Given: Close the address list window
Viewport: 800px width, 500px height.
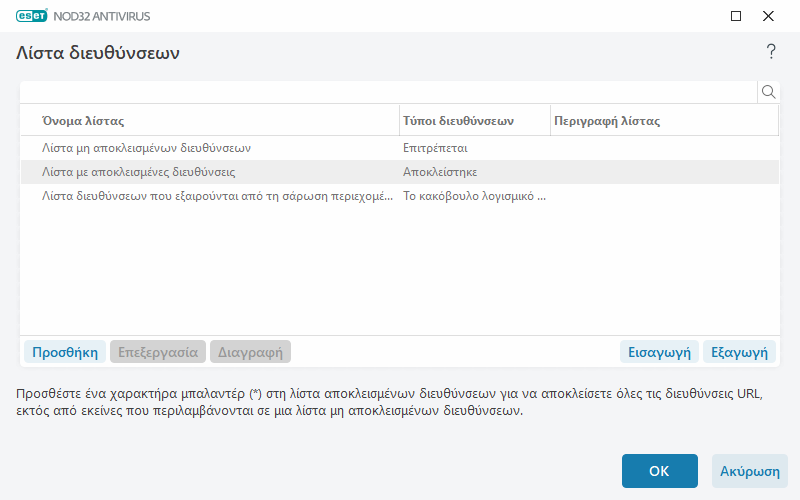Looking at the screenshot, I should [768, 16].
